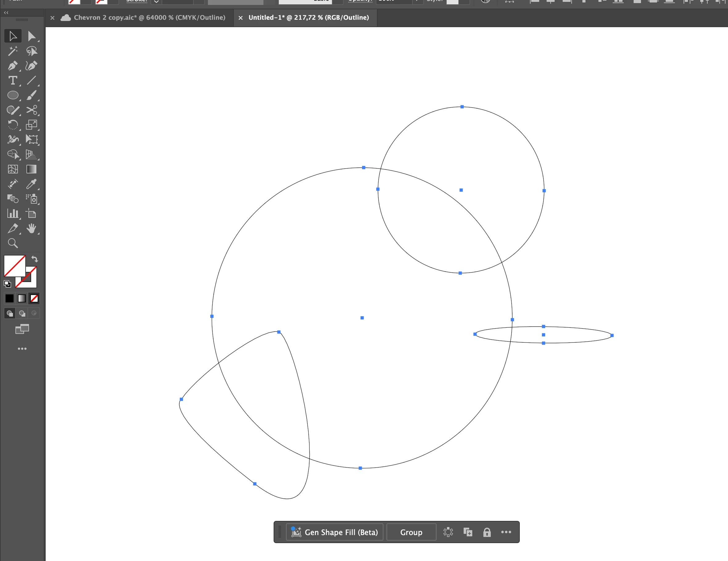
Task: Choose the Hand tool
Action: (32, 228)
